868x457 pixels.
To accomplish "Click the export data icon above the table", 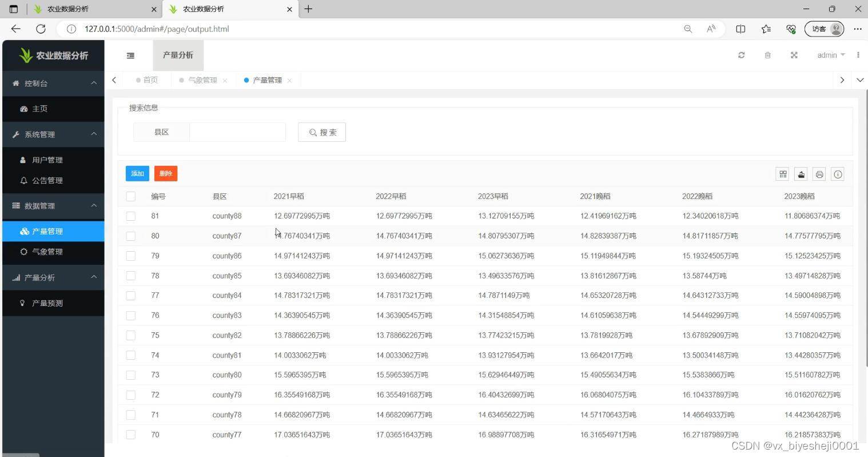I will pyautogui.click(x=801, y=174).
